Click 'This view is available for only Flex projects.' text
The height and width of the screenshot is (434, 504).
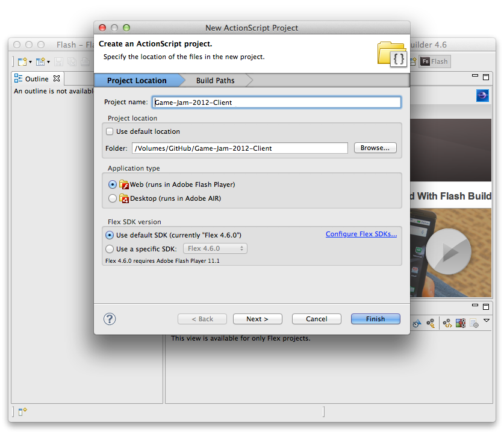tap(240, 338)
